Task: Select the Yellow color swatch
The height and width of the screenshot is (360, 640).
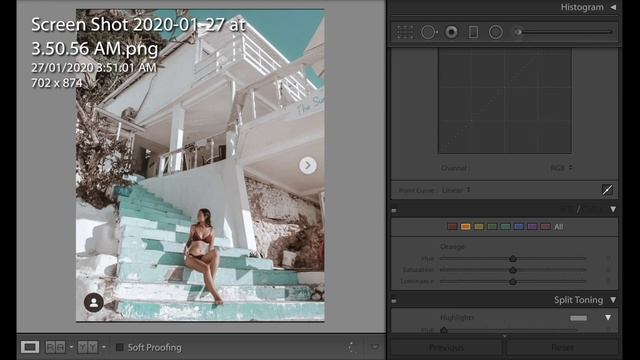Action: [479, 227]
